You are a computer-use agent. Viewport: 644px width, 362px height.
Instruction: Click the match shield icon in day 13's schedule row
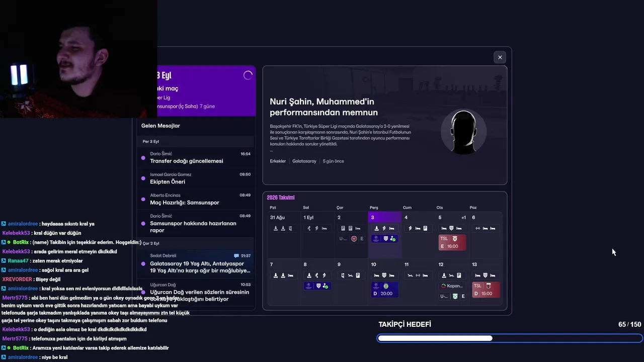(485, 276)
